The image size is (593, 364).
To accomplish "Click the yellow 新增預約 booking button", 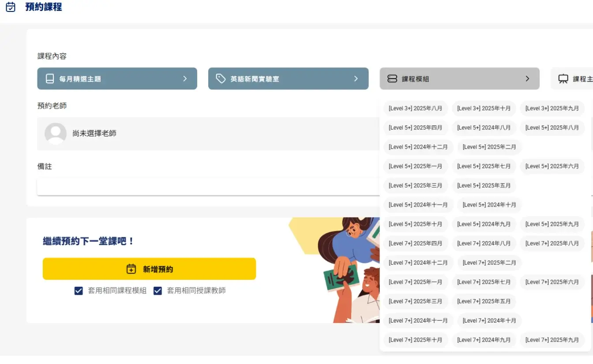I will tap(149, 268).
